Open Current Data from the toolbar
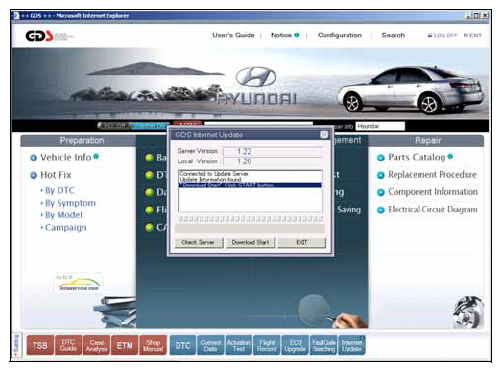The width and height of the screenshot is (501, 372). tap(211, 345)
